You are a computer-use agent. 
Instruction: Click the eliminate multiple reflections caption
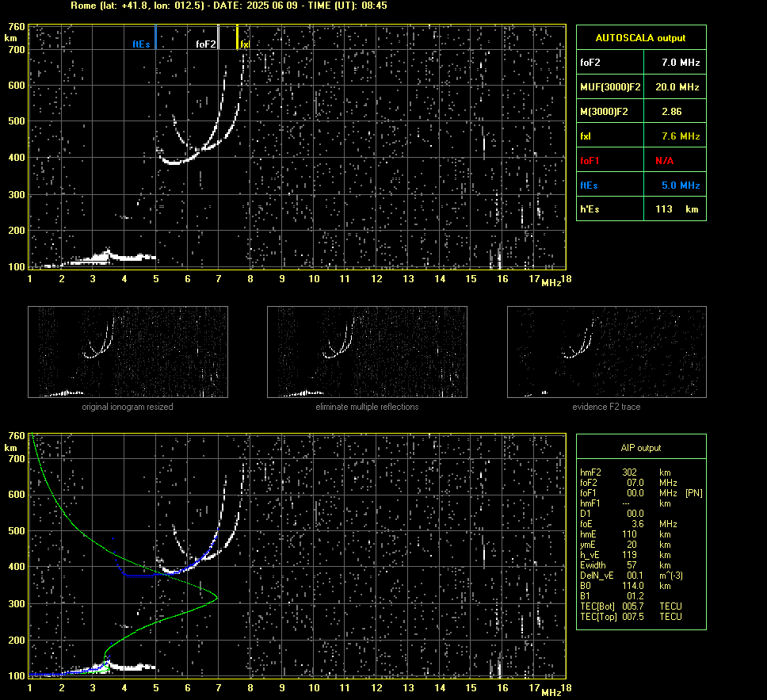coord(367,407)
